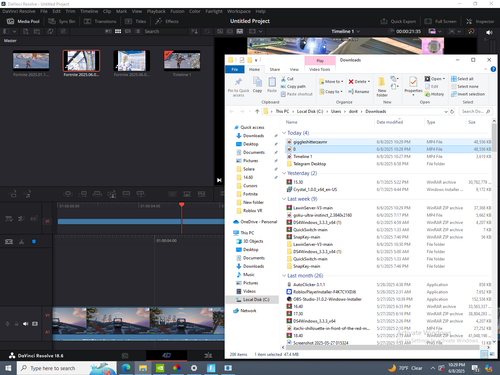This screenshot has width=500, height=375.
Task: Click History in the Open group
Action: point(434,94)
